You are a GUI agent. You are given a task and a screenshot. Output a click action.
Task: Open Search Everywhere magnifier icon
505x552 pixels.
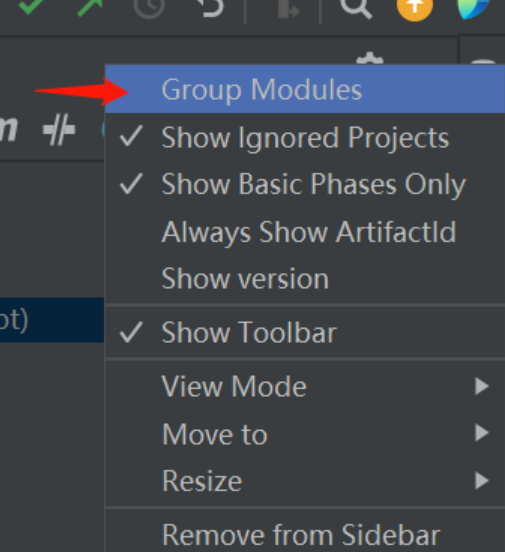click(356, 8)
